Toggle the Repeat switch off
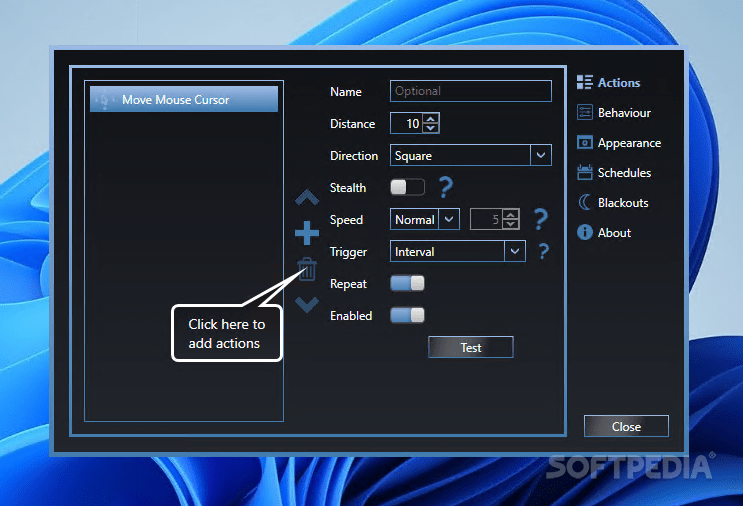743x506 pixels. pyautogui.click(x=407, y=283)
